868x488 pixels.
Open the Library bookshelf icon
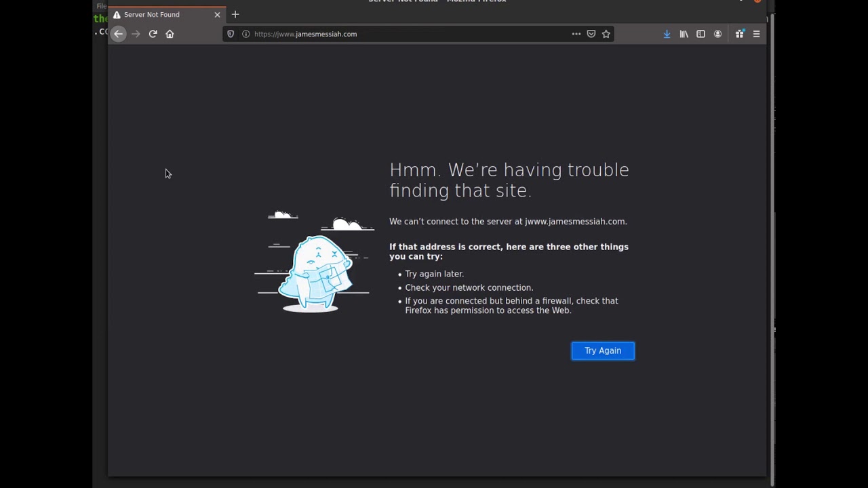point(684,34)
